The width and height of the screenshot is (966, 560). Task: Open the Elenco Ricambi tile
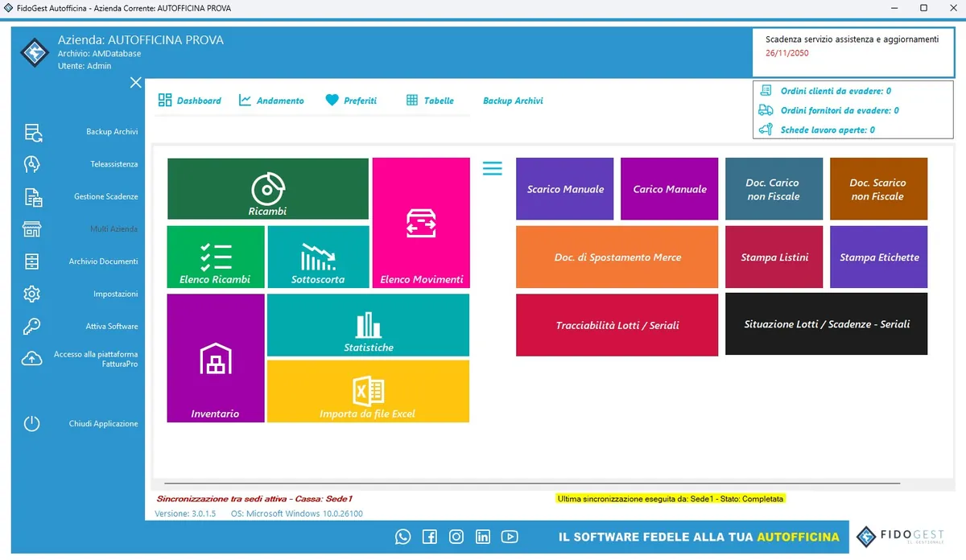(216, 257)
